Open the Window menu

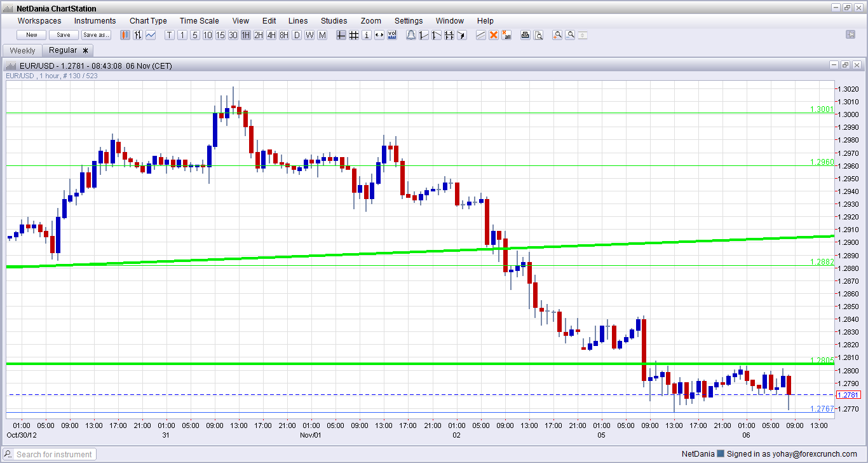point(450,21)
